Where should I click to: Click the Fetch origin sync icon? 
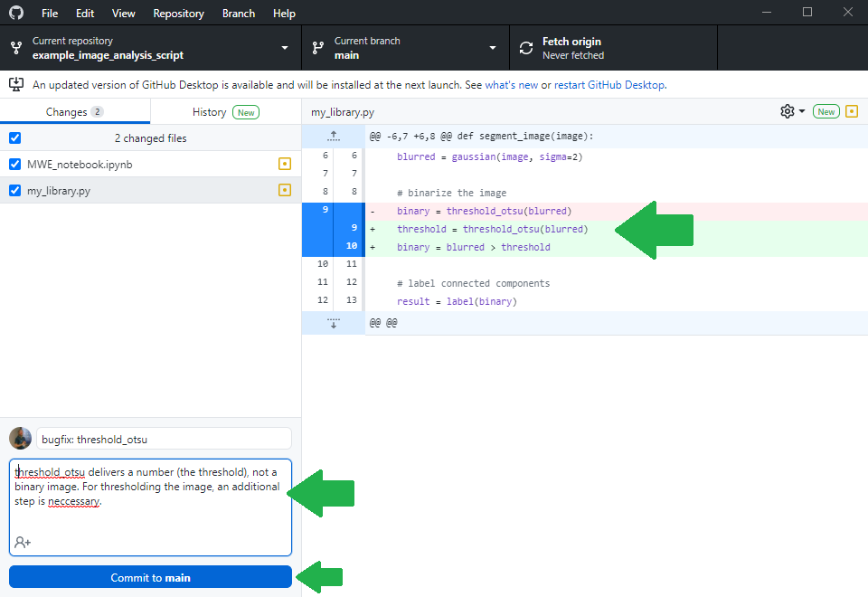click(x=525, y=48)
